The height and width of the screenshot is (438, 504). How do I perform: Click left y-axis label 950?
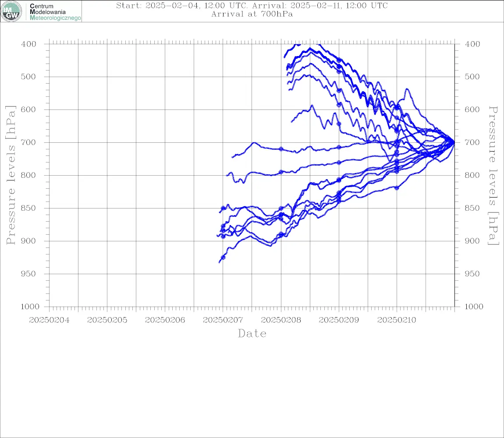[28, 274]
